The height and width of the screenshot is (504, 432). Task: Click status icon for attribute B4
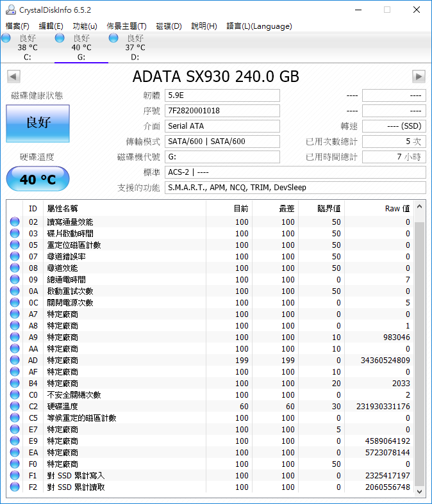click(x=15, y=384)
